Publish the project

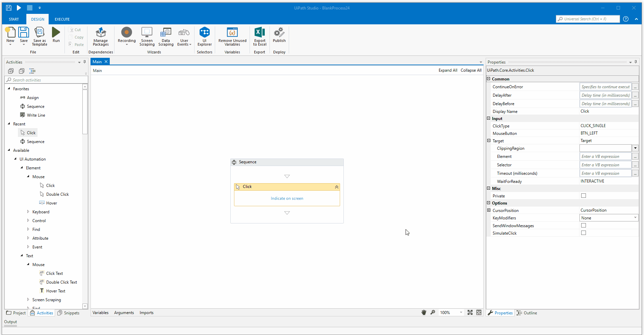point(279,35)
